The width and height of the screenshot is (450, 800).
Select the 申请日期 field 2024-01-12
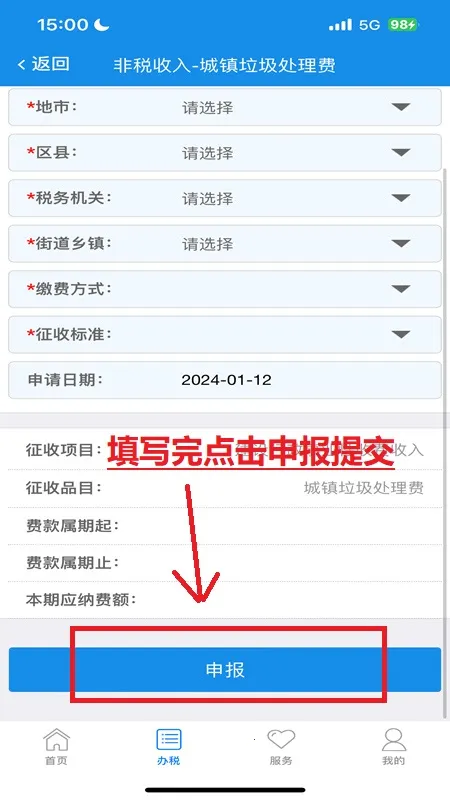pos(225,380)
